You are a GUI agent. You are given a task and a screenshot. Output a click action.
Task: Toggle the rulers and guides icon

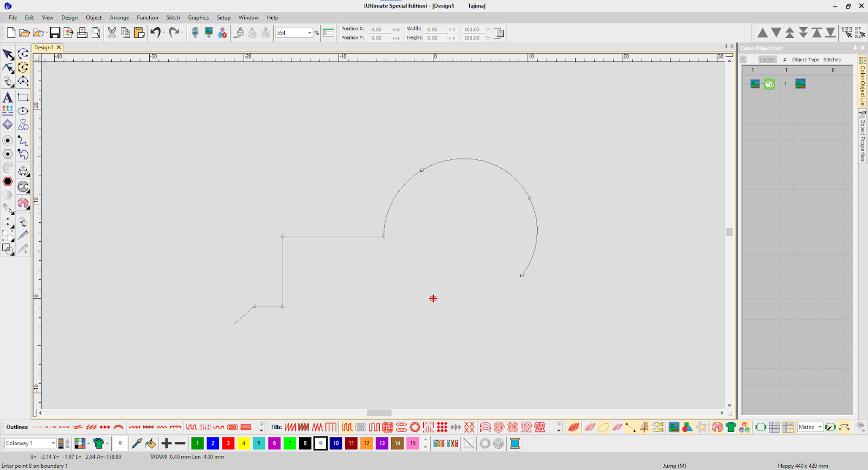point(788,427)
